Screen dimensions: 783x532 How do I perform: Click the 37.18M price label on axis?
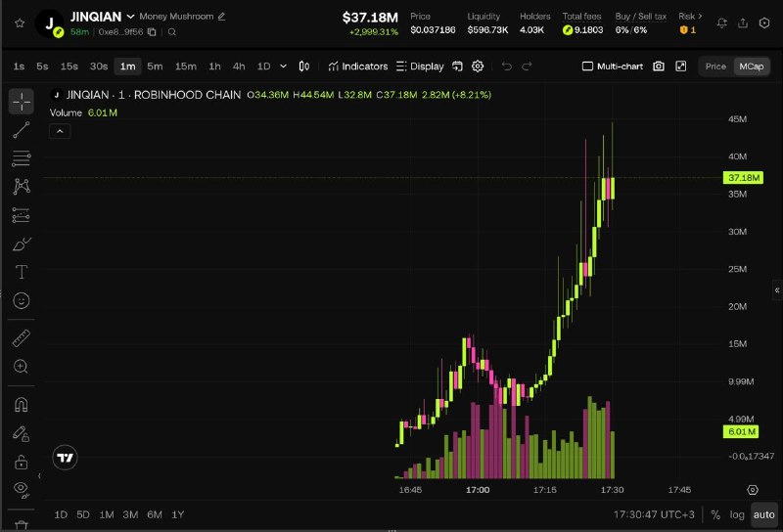(x=743, y=178)
